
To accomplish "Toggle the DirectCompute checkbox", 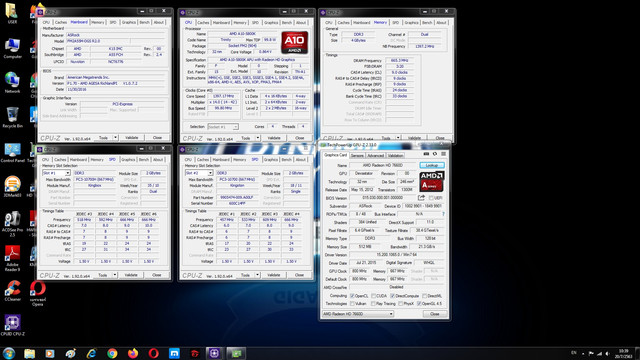I will point(393,296).
